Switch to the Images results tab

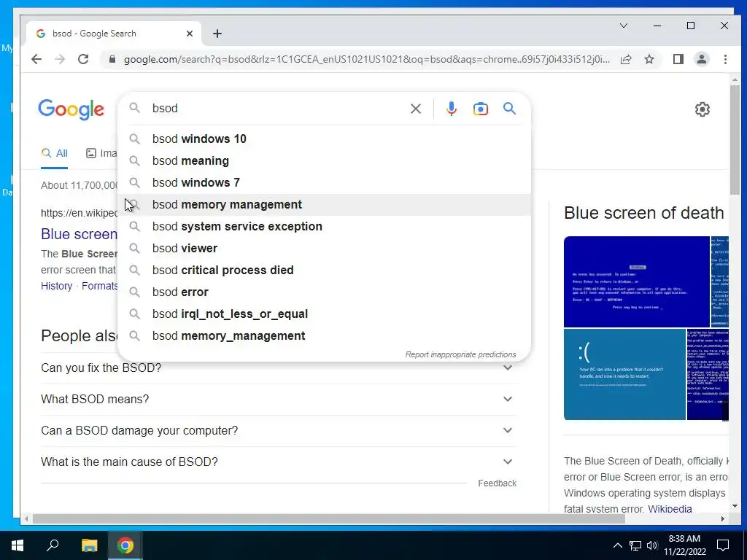(101, 153)
